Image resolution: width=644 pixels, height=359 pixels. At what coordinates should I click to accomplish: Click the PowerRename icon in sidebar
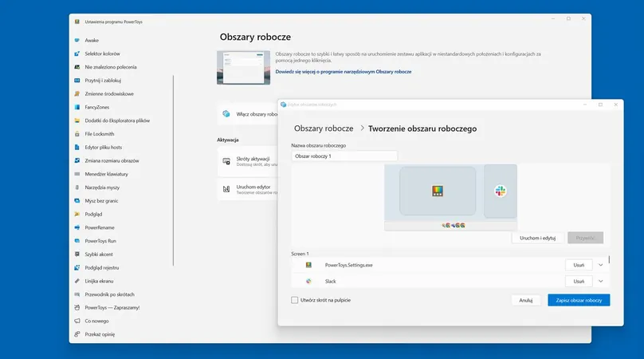click(x=77, y=227)
